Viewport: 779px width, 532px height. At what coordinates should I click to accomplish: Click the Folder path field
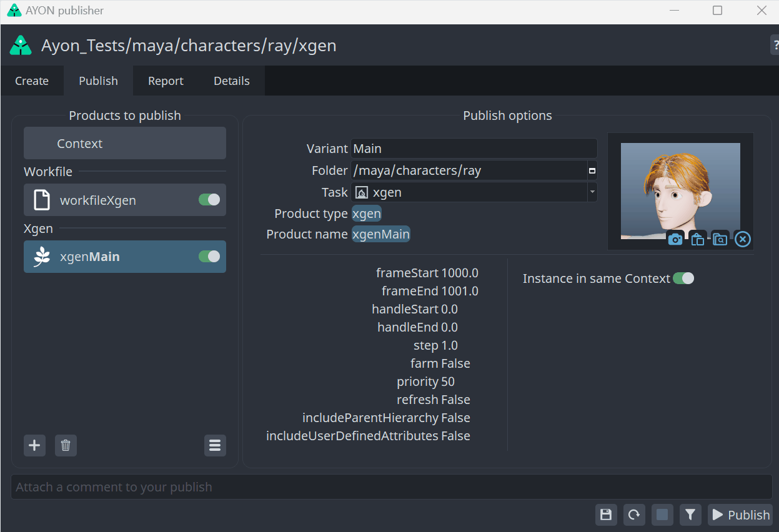(x=469, y=170)
